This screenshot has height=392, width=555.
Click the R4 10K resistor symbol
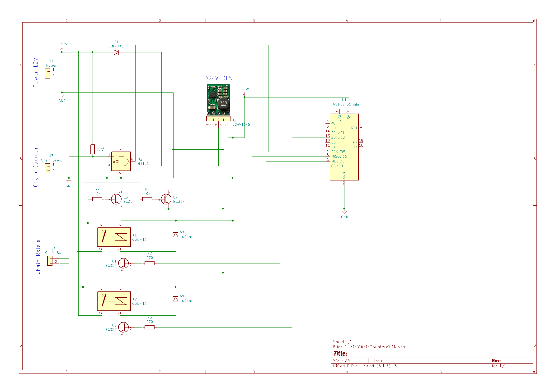(x=97, y=199)
